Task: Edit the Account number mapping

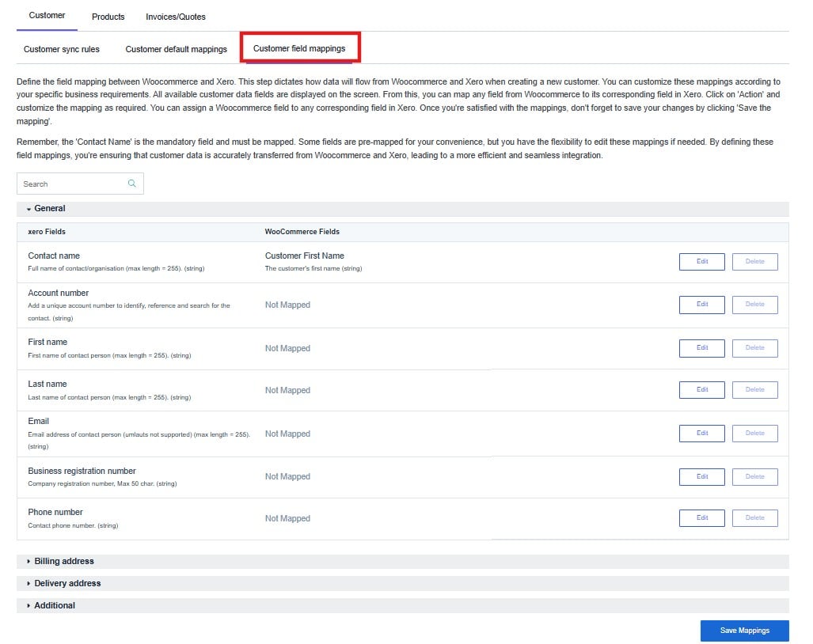Action: [x=701, y=305]
